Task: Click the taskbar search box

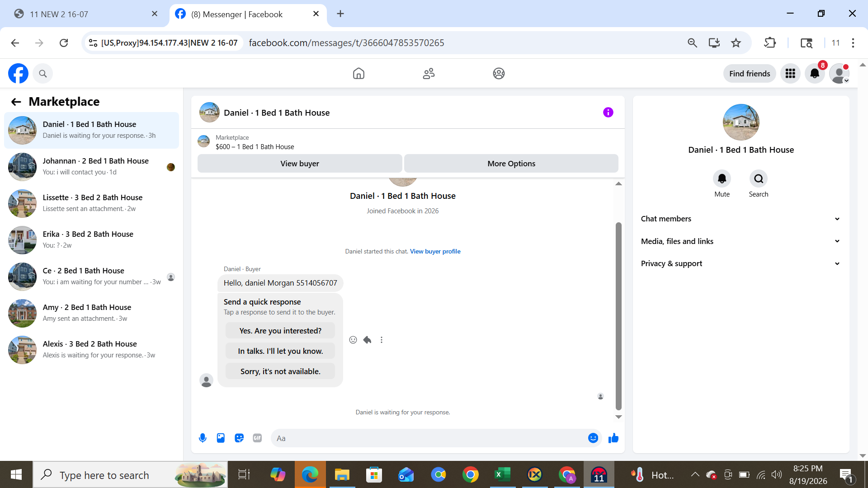Action: coord(131,474)
